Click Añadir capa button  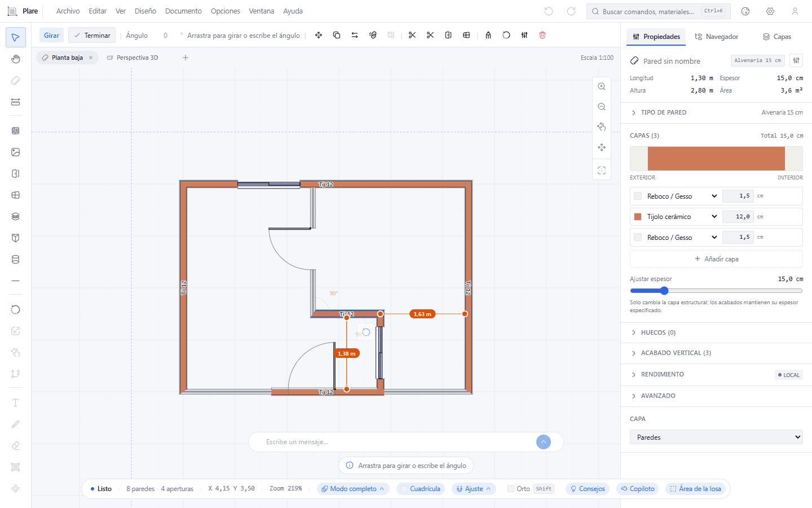point(716,259)
